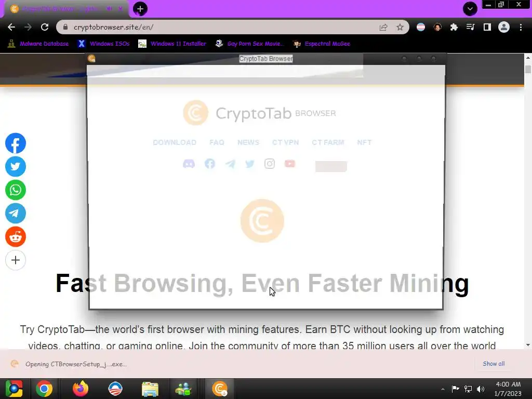The image size is (532, 399).
Task: Open Chrome profile avatar
Action: [504, 27]
